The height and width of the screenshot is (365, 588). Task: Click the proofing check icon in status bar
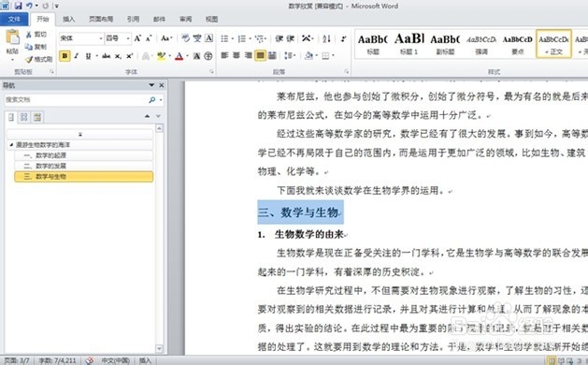pos(89,360)
